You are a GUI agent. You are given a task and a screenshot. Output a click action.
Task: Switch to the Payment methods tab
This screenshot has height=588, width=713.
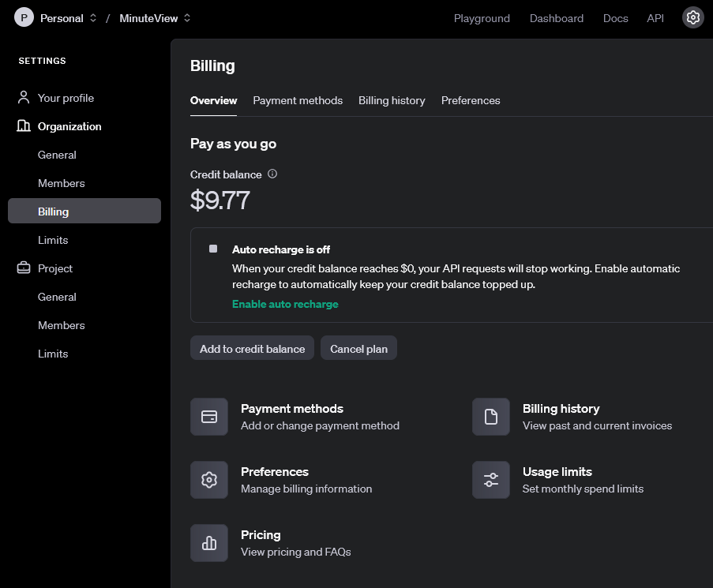pyautogui.click(x=298, y=100)
